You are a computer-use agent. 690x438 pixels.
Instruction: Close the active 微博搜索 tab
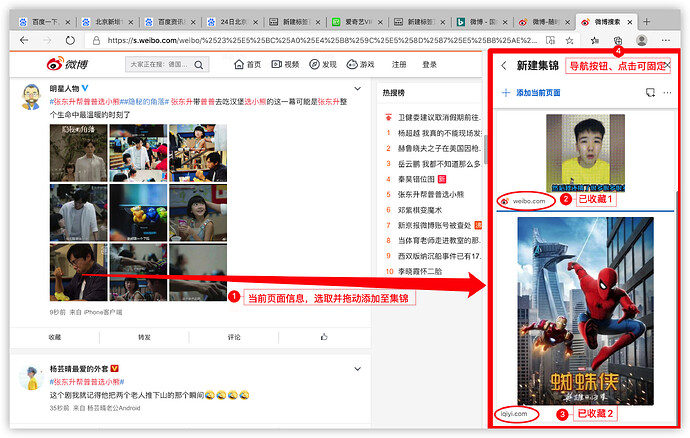tap(630, 22)
